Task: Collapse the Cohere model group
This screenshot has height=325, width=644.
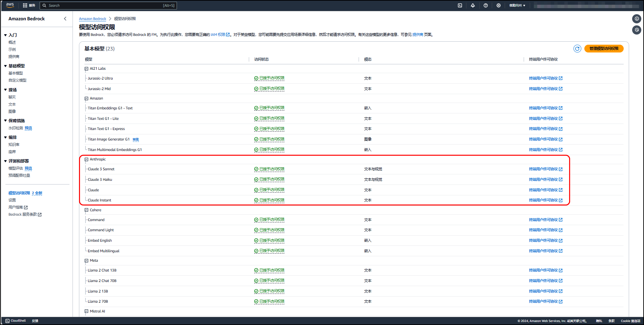Action: tap(86, 210)
